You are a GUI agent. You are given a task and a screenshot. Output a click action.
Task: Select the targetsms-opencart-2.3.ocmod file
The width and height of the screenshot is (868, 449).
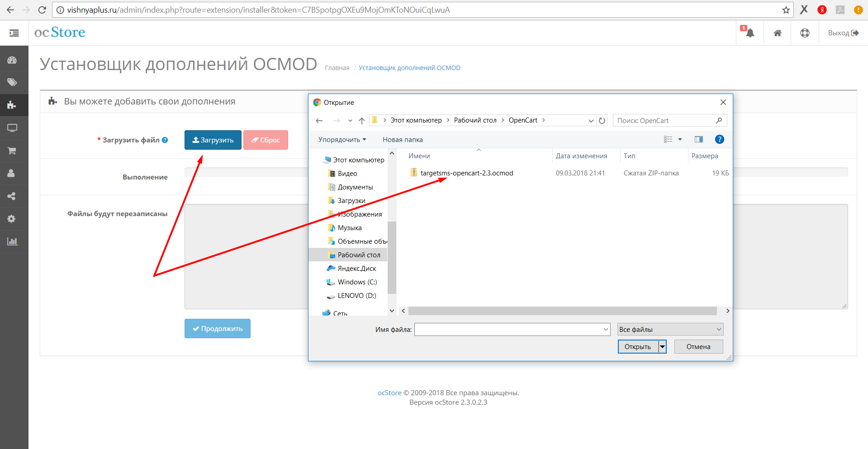[466, 173]
